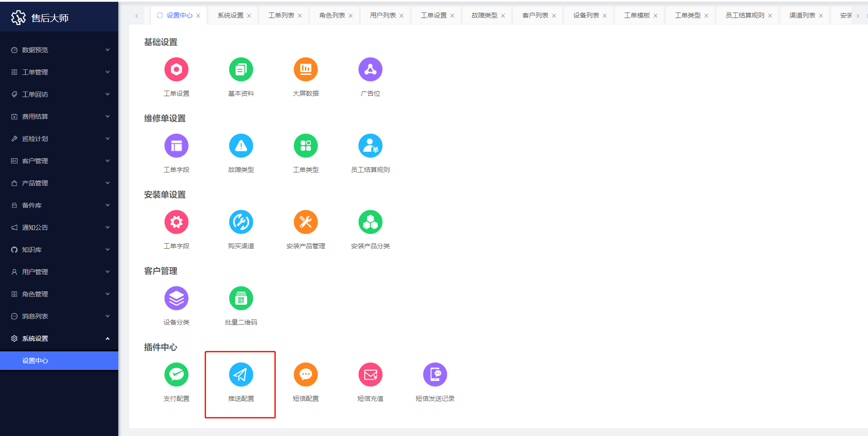
Task: Open the 推送配置 push config icon
Action: pos(241,375)
